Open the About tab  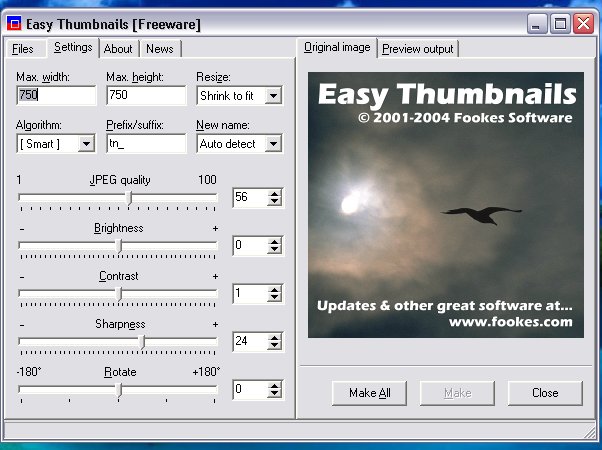click(x=118, y=48)
